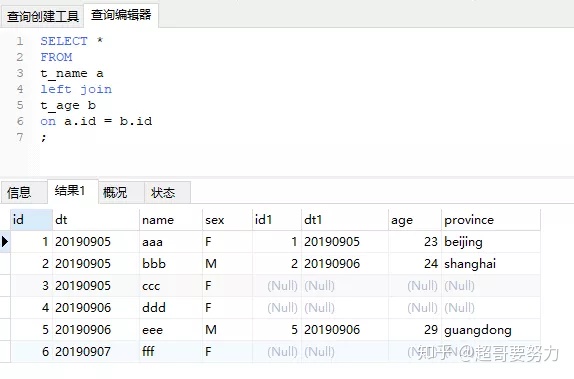This screenshot has width=574, height=379.
Task: Select the cell with name ccc
Action: [171, 286]
